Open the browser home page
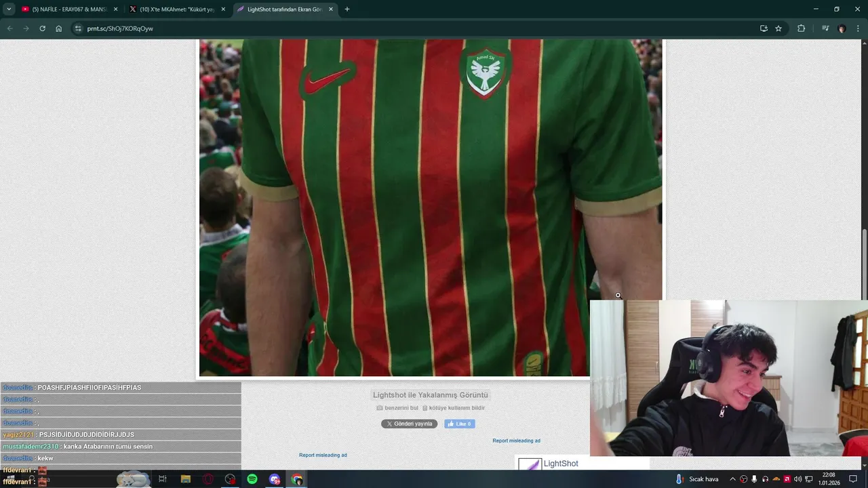 click(59, 28)
